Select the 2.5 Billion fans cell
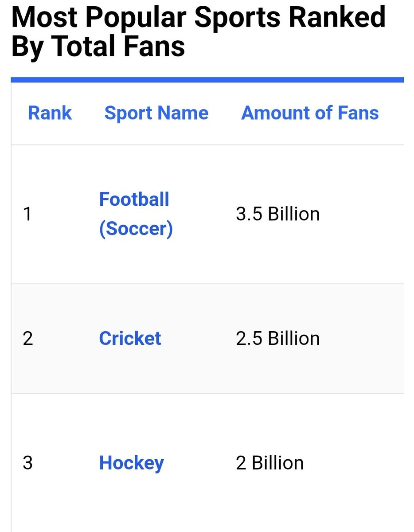 click(278, 338)
